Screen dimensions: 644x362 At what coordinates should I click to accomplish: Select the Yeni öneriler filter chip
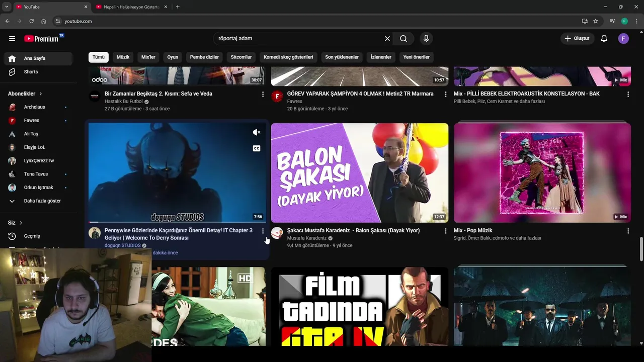tap(417, 57)
